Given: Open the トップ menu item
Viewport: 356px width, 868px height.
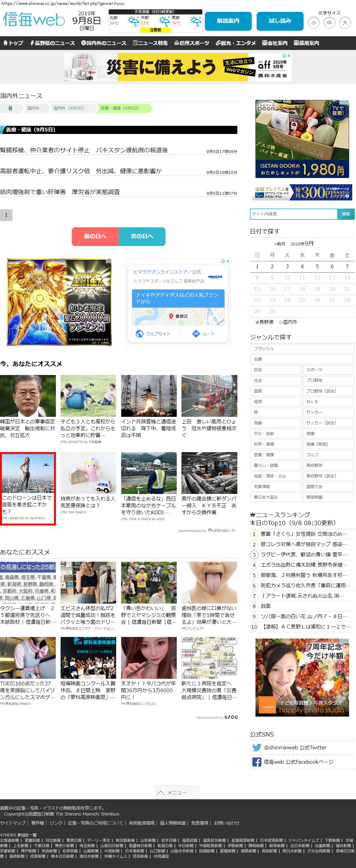Looking at the screenshot, I should [13, 43].
